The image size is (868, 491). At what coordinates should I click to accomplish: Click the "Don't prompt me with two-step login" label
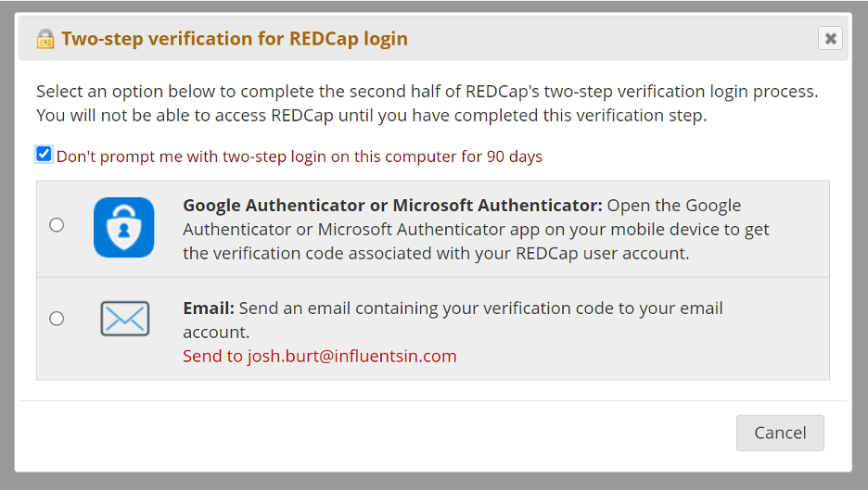tap(299, 157)
